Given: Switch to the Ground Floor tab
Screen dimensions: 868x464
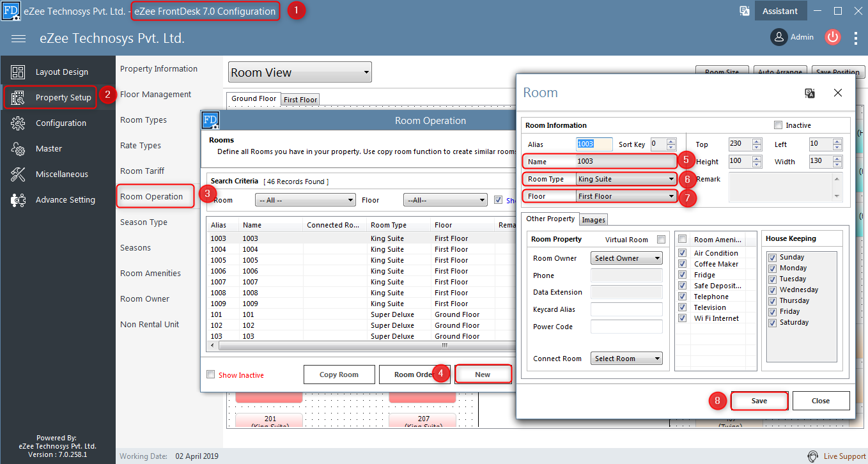Looking at the screenshot, I should pos(254,98).
